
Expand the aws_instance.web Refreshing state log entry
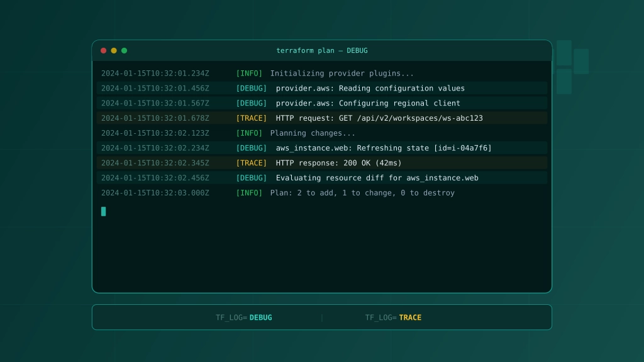pyautogui.click(x=384, y=148)
